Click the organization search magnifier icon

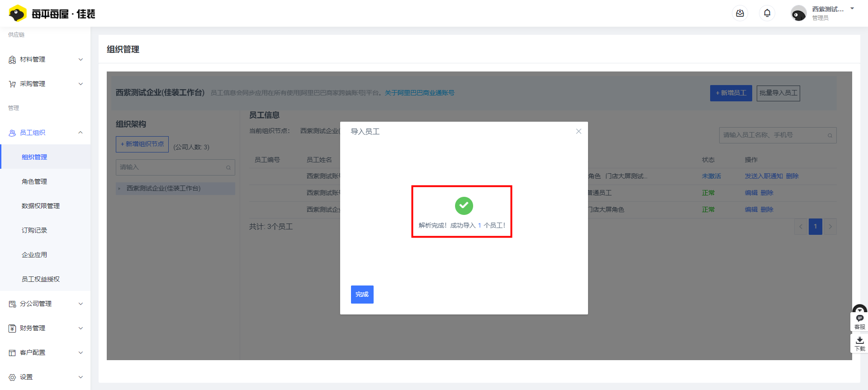(x=228, y=167)
